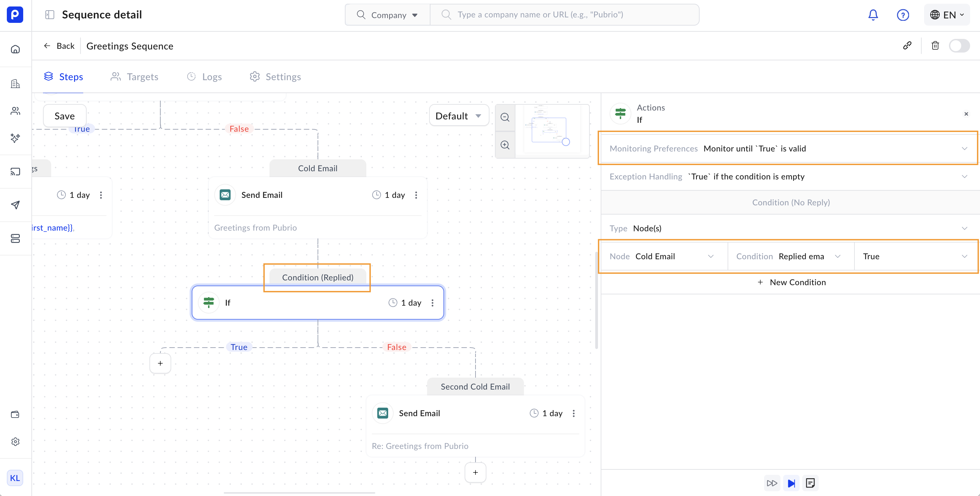The width and height of the screenshot is (980, 496).
Task: Toggle the sequence activation switch
Action: click(959, 46)
